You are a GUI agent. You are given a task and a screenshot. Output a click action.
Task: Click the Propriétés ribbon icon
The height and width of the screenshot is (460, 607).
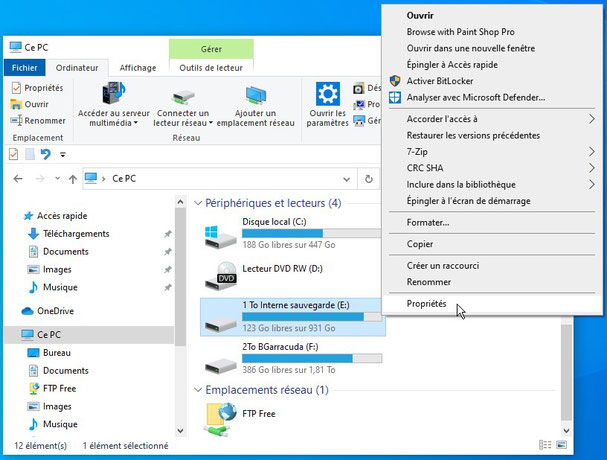pyautogui.click(x=16, y=88)
